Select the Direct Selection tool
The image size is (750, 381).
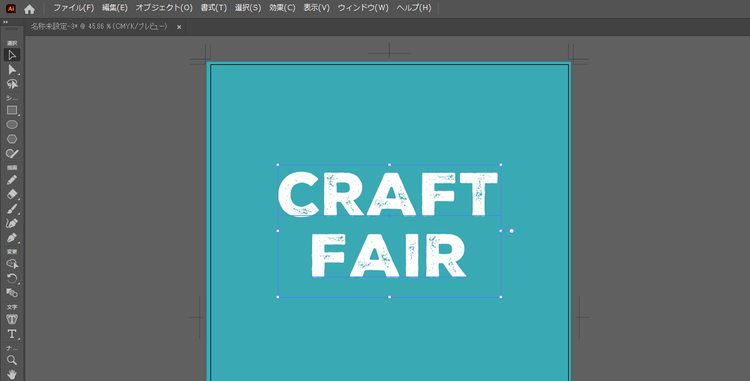click(12, 70)
